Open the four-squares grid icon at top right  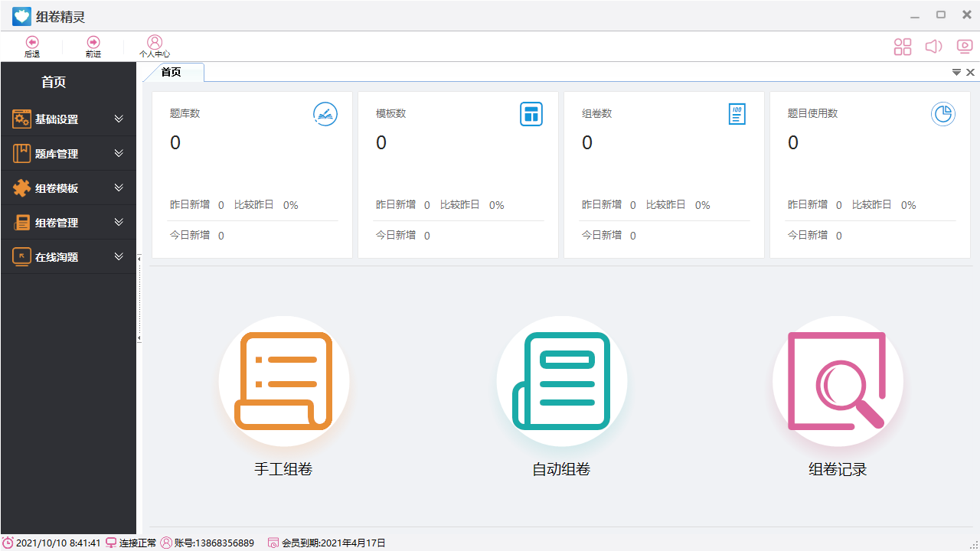[903, 47]
